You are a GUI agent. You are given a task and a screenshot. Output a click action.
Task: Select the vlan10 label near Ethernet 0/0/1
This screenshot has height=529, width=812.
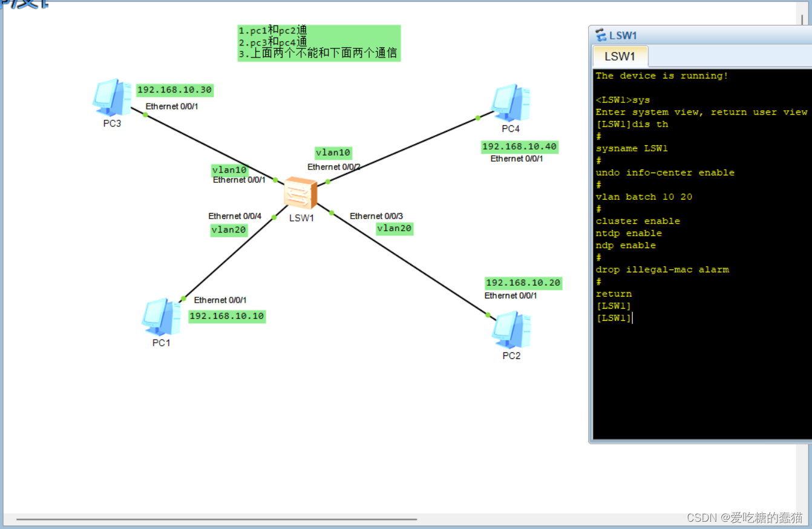click(x=229, y=169)
